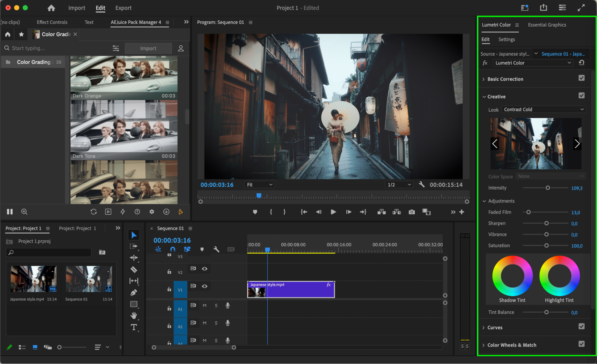The height and width of the screenshot is (364, 597).
Task: Click the Import button in AEJuice panel
Action: tap(148, 48)
